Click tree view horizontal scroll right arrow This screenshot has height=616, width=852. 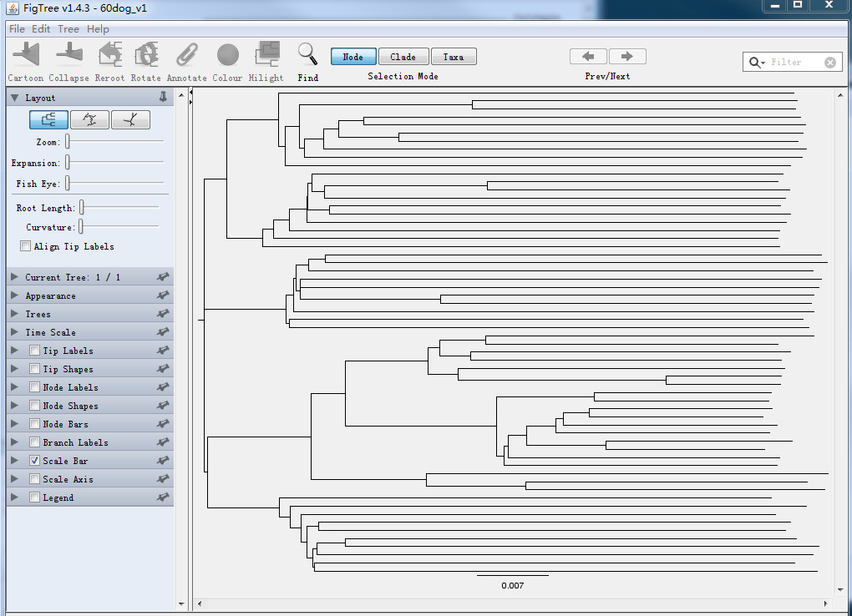pyautogui.click(x=825, y=603)
